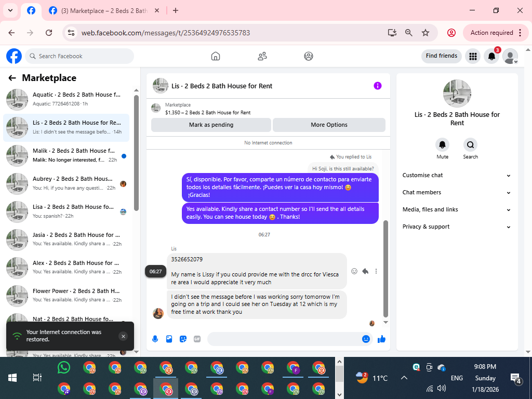Switch to Marketplace 2 Beds 2 Bath tab
The height and width of the screenshot is (399, 532).
pyautogui.click(x=103, y=11)
